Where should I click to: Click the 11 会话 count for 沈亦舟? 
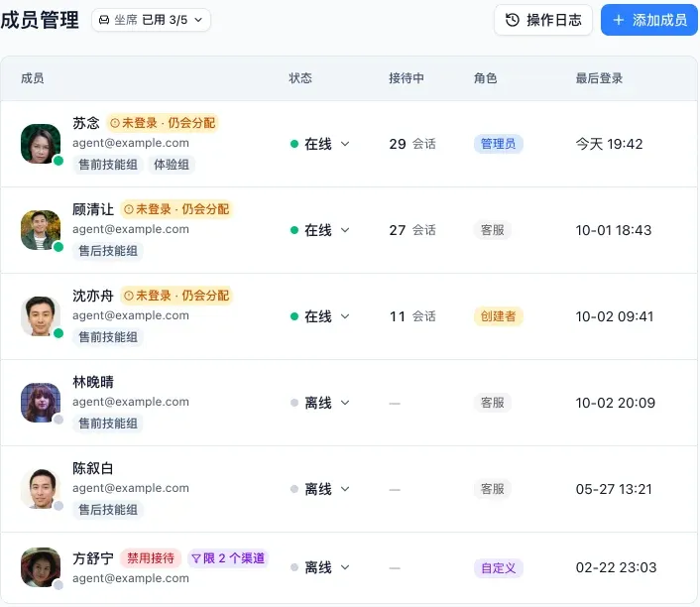click(x=412, y=316)
